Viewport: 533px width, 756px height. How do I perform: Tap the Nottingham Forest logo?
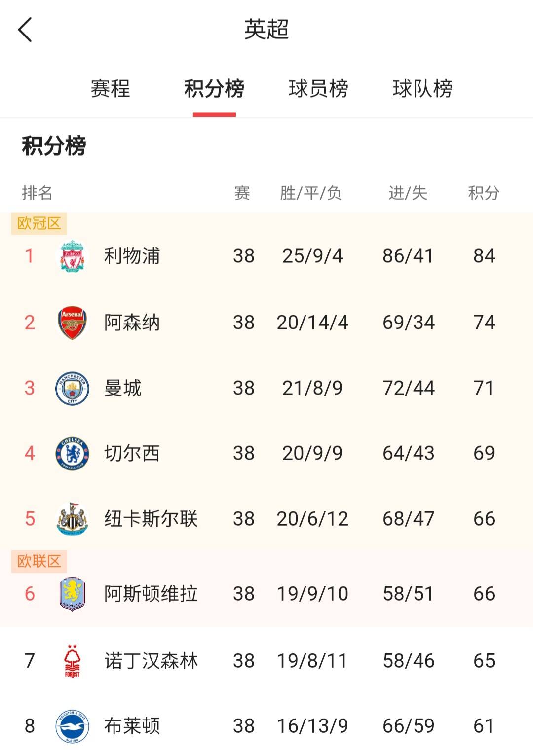point(72,661)
